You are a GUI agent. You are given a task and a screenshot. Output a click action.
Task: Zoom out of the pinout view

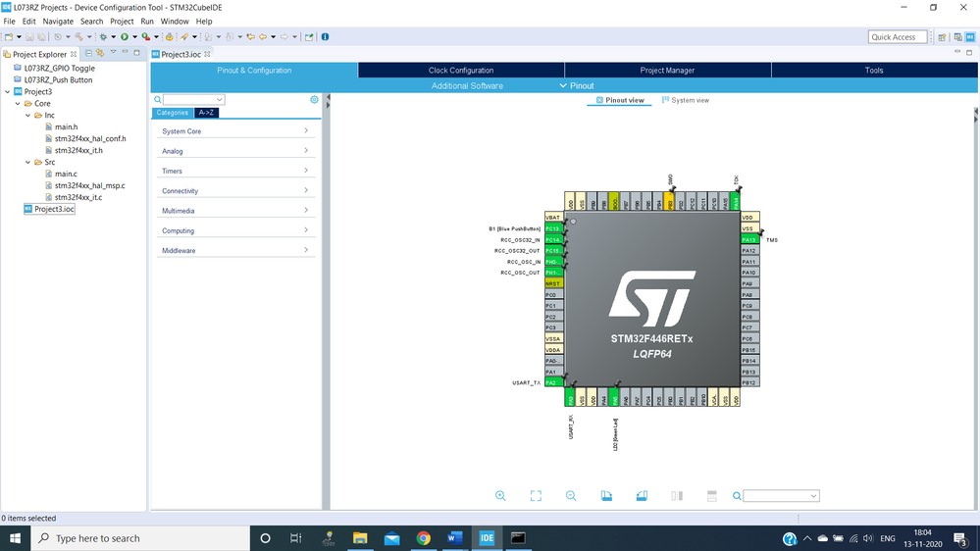point(571,496)
